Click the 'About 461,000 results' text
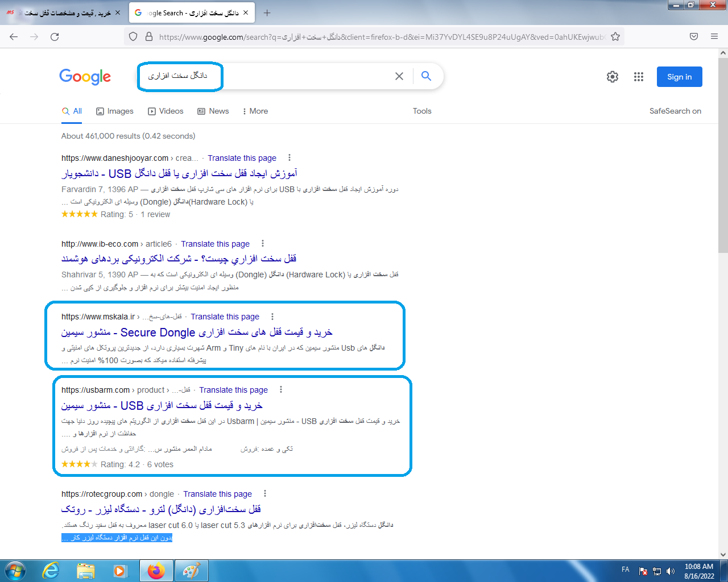Screen dimensions: 728x582 pos(129,136)
